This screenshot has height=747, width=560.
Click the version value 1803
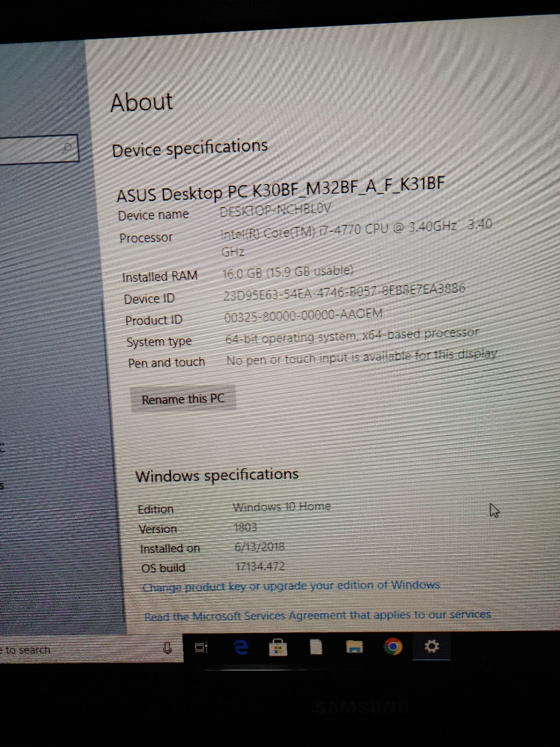point(246,527)
